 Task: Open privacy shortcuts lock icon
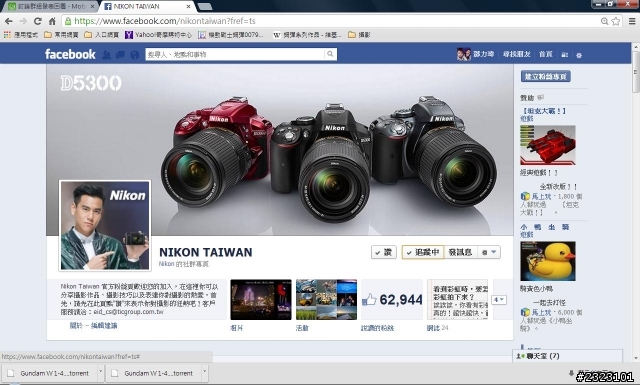565,55
